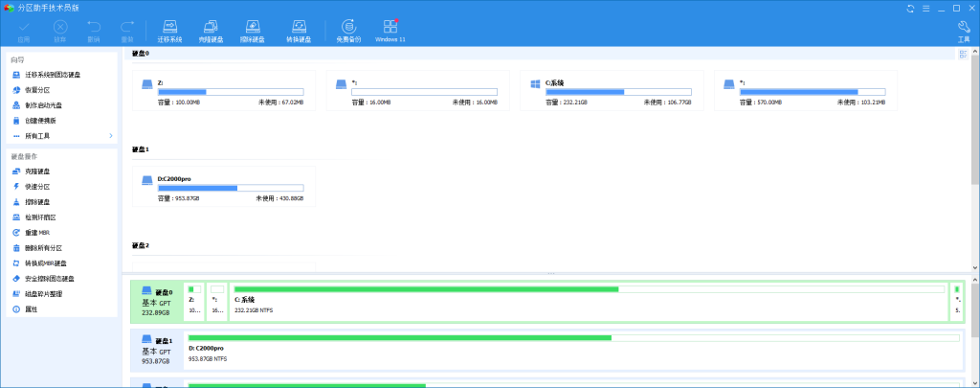
Task: Open the 克隆硬盘 tool in the top toolbar
Action: click(x=211, y=30)
